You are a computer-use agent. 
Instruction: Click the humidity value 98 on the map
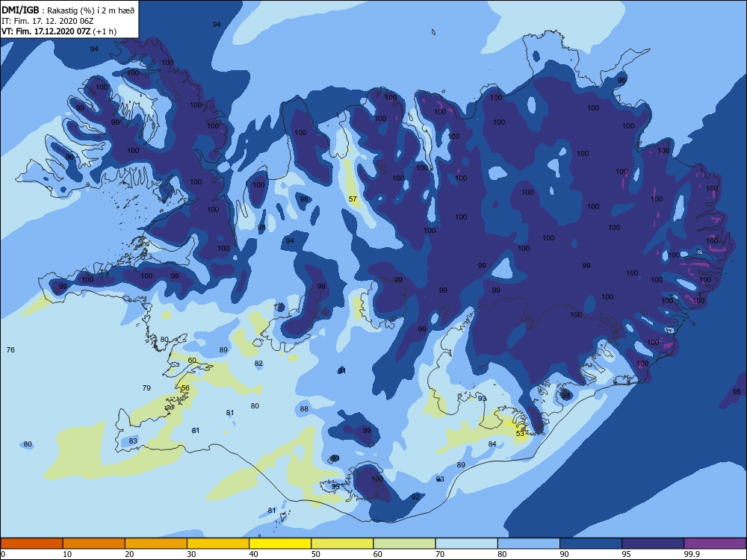point(565,396)
